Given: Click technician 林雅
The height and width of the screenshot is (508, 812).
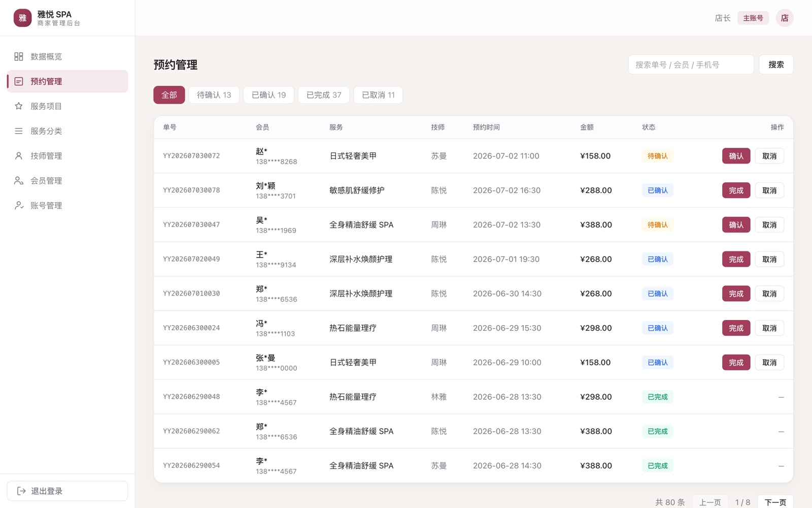Looking at the screenshot, I should click(x=439, y=397).
